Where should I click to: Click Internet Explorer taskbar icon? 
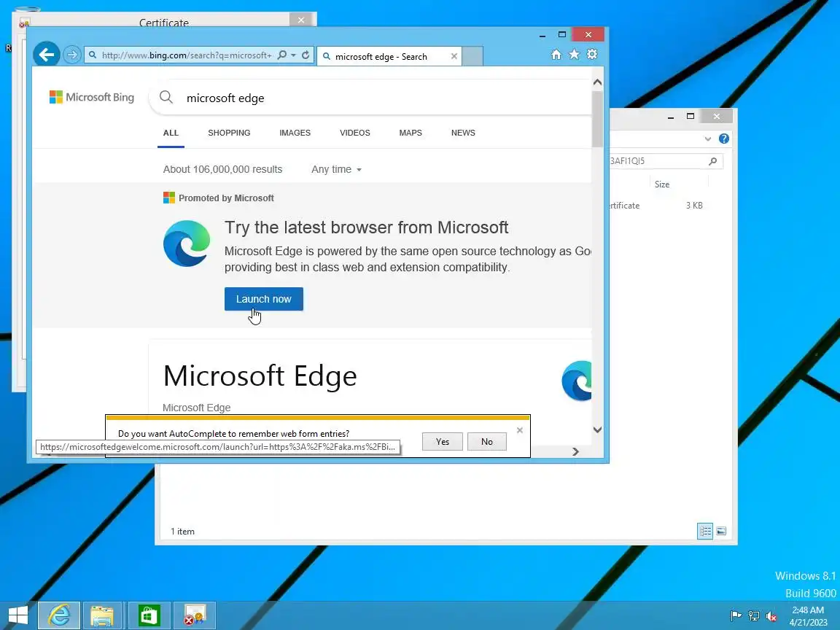pyautogui.click(x=59, y=615)
